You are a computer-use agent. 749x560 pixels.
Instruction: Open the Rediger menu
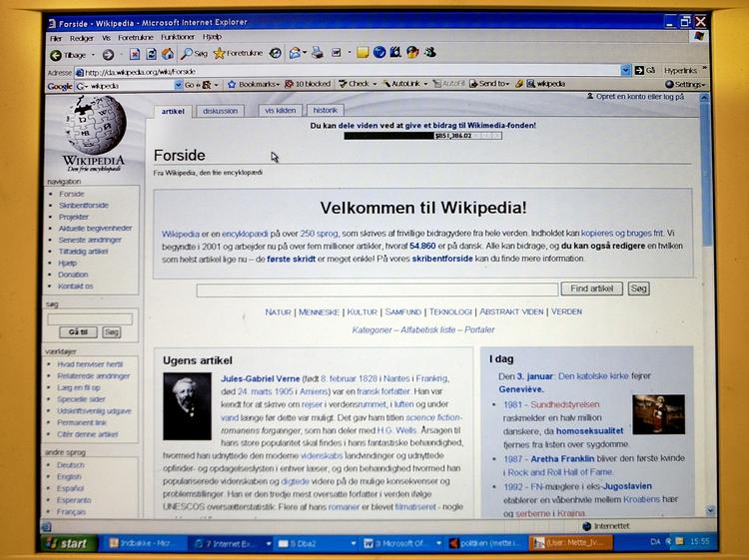click(x=81, y=38)
